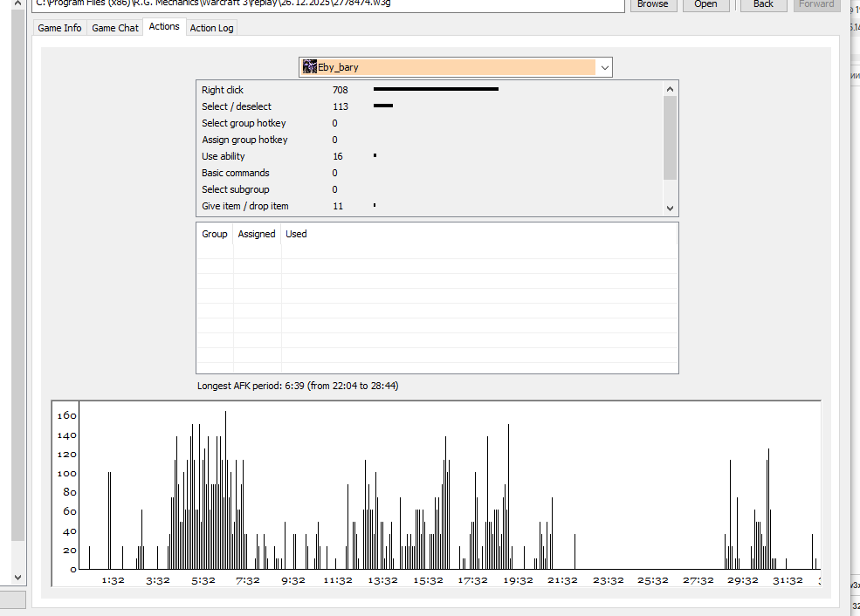The width and height of the screenshot is (860, 616).
Task: Select the Select subgroup row
Action: click(x=430, y=189)
